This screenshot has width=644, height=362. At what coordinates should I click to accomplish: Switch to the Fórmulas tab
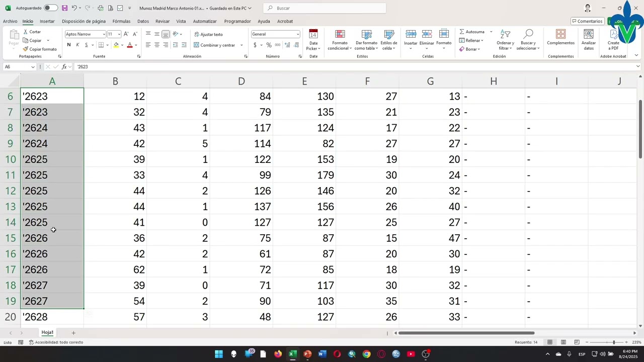[121, 21]
